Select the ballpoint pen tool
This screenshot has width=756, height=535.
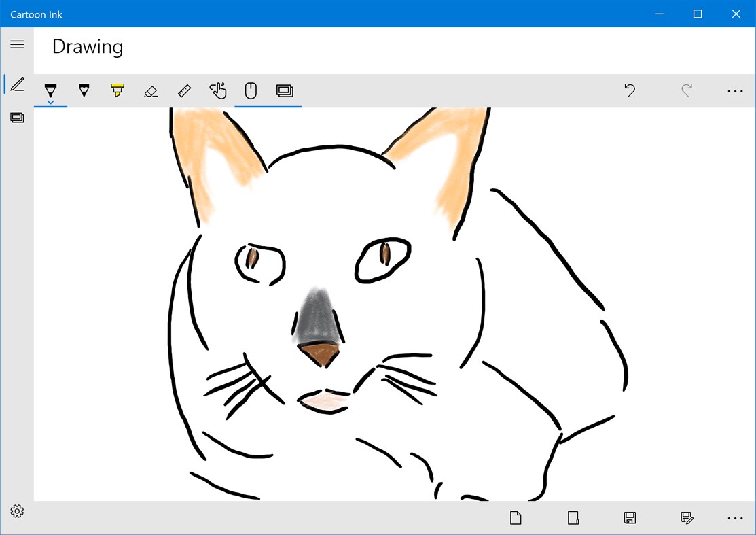[x=50, y=90]
